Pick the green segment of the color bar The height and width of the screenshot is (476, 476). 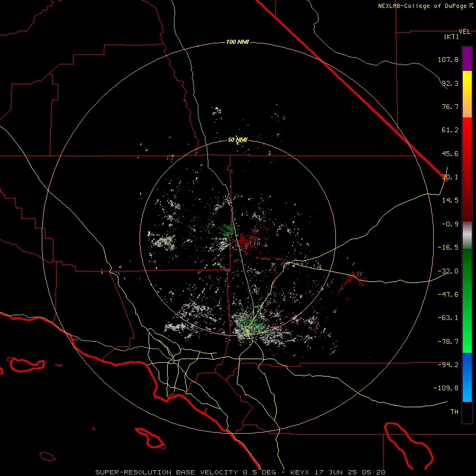click(x=467, y=300)
